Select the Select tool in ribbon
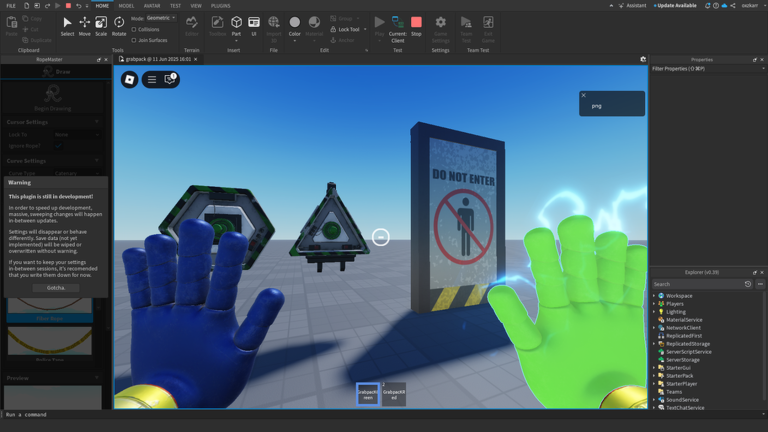The height and width of the screenshot is (432, 768). (x=67, y=26)
